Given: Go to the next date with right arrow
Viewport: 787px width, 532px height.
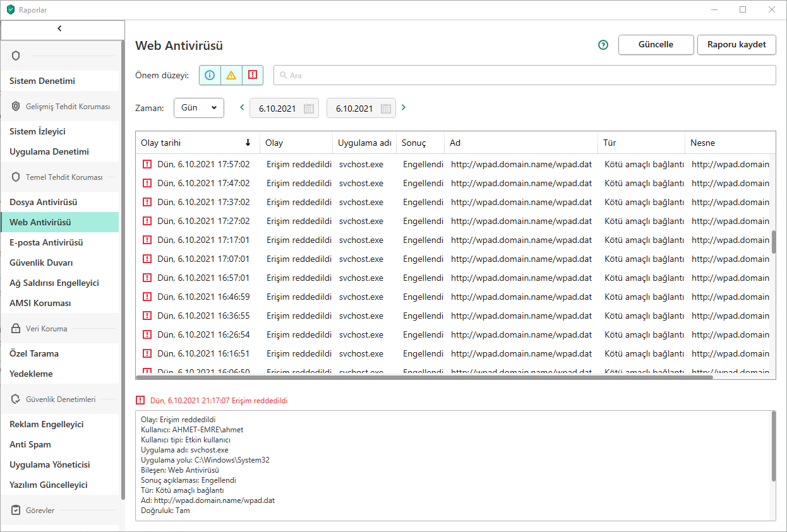Looking at the screenshot, I should point(404,107).
